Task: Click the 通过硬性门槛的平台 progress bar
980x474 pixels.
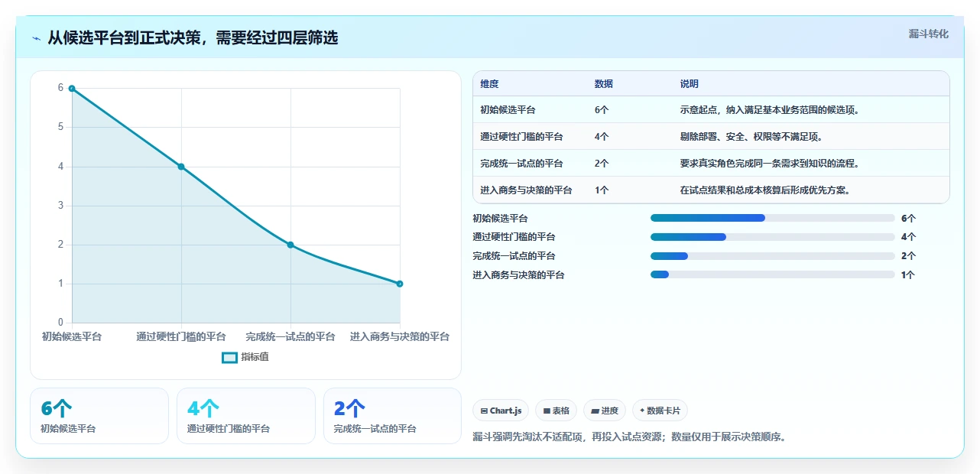Action: 772,237
